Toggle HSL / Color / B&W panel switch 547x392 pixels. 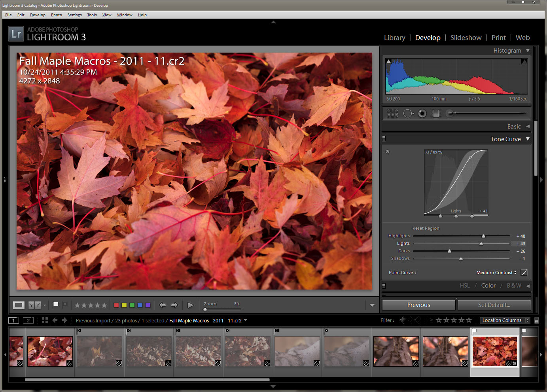(x=384, y=286)
